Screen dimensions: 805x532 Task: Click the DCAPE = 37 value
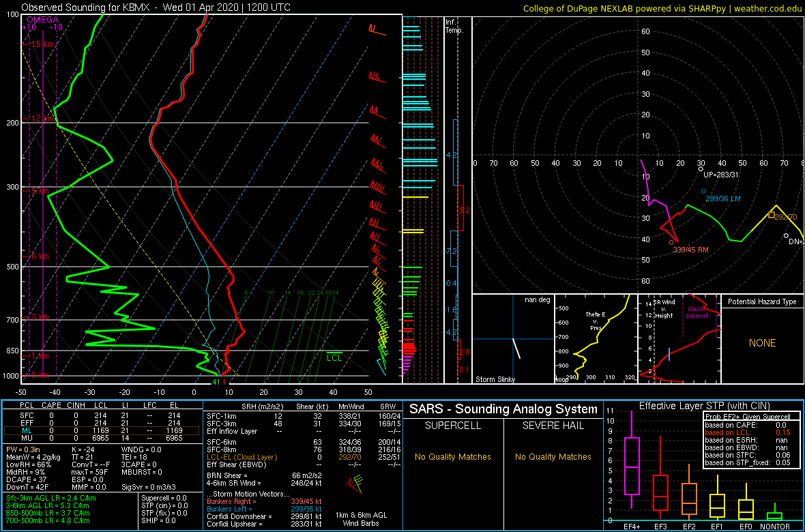point(25,479)
